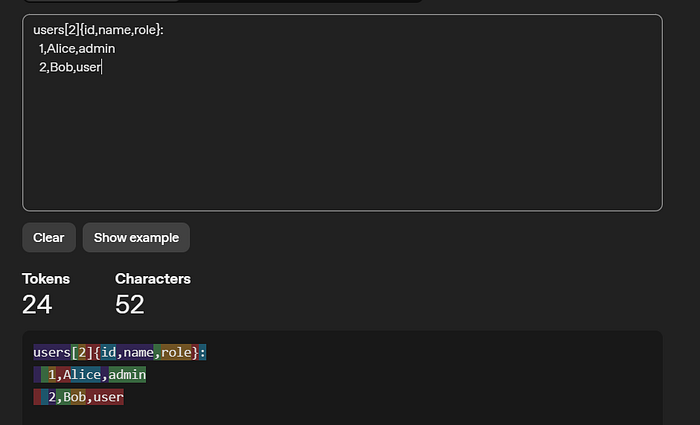Pick the highlighted "Bob" token in output

coord(74,398)
